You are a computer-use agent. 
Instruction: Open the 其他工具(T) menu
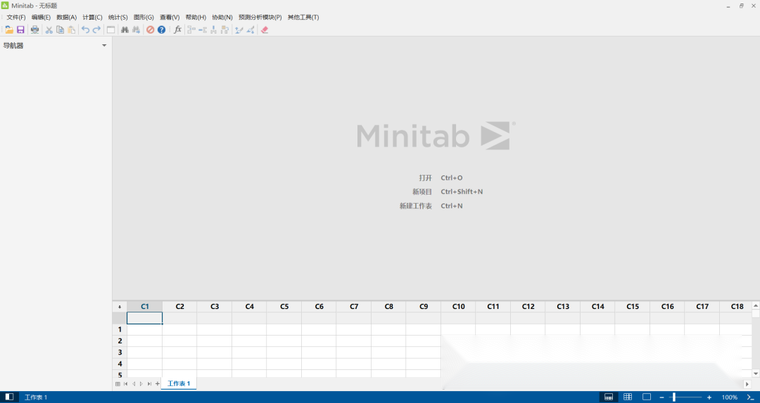[303, 17]
